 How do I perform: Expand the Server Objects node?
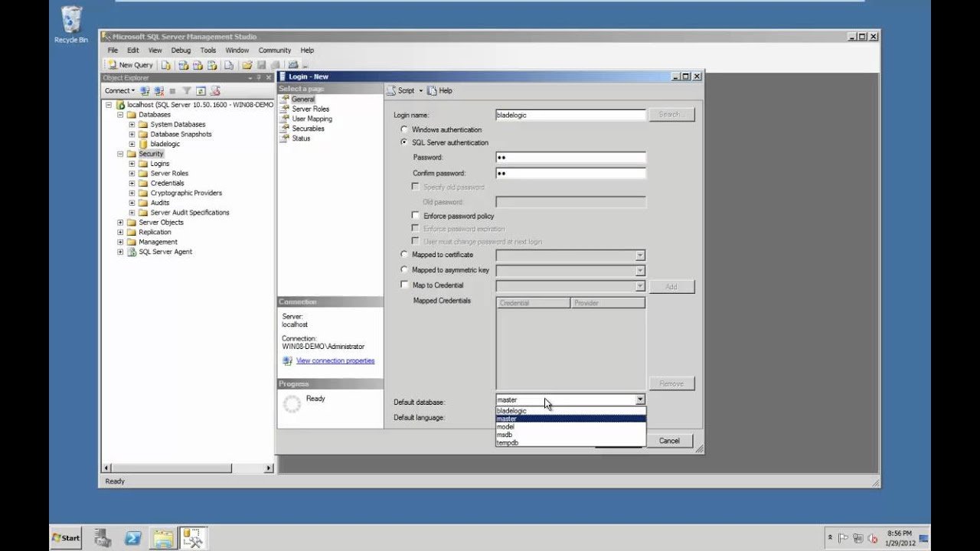click(120, 223)
